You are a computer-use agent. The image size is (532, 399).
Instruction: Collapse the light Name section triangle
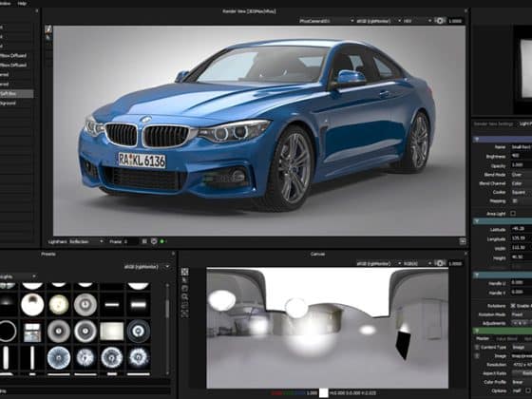click(x=476, y=139)
